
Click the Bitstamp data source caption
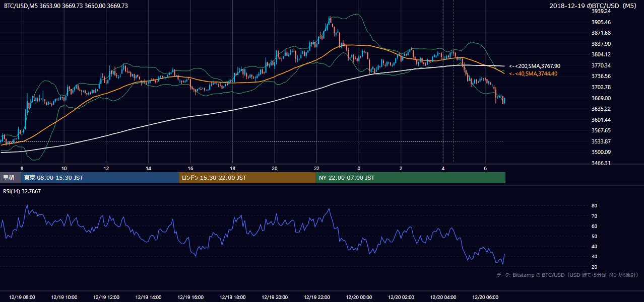pos(567,275)
